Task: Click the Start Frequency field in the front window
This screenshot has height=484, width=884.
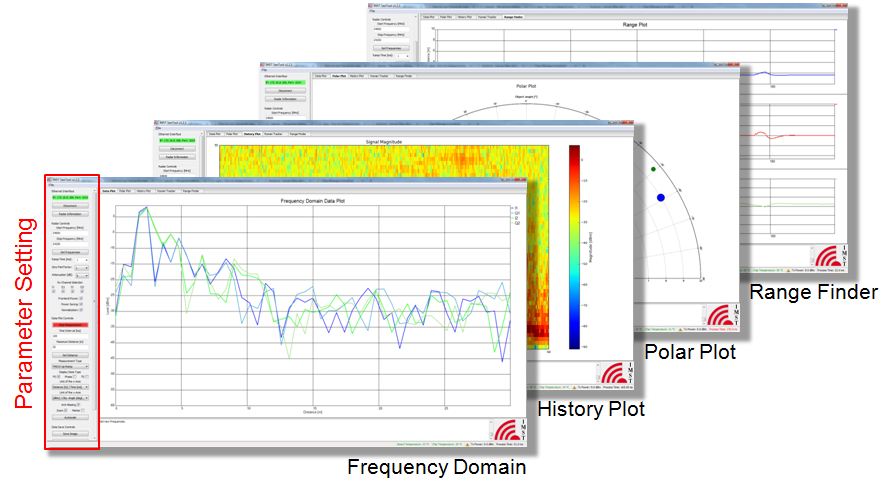Action: (x=70, y=233)
